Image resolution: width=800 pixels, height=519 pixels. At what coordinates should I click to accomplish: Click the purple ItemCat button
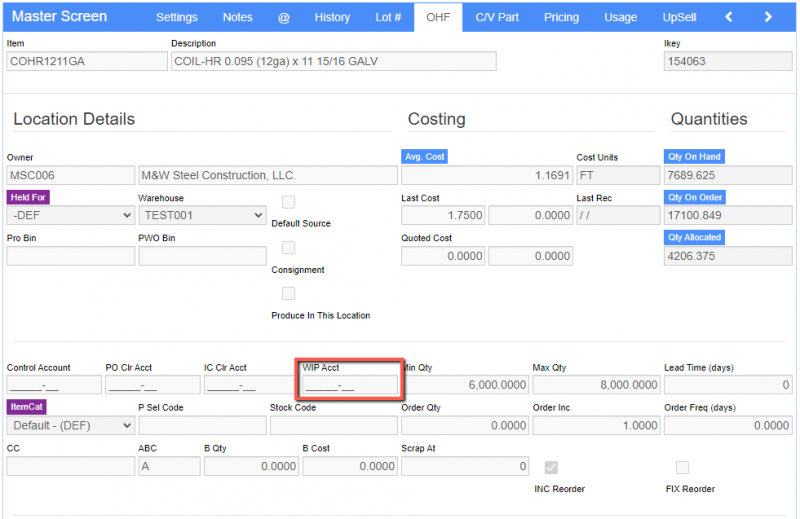[27, 408]
